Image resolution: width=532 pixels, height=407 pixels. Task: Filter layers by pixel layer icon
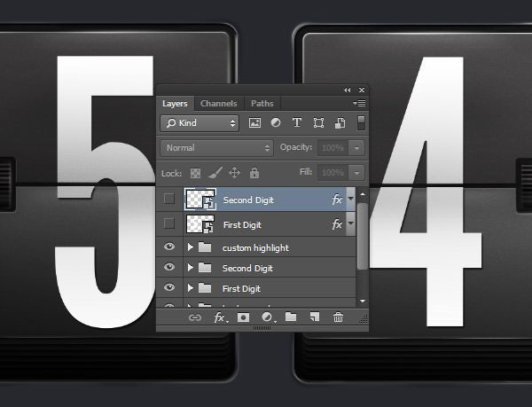tap(255, 122)
